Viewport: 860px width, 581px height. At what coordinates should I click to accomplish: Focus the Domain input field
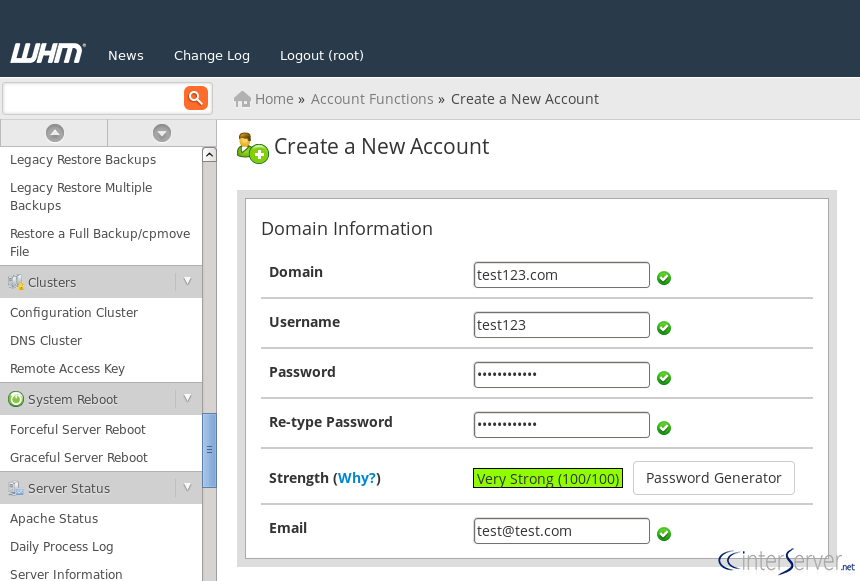562,275
